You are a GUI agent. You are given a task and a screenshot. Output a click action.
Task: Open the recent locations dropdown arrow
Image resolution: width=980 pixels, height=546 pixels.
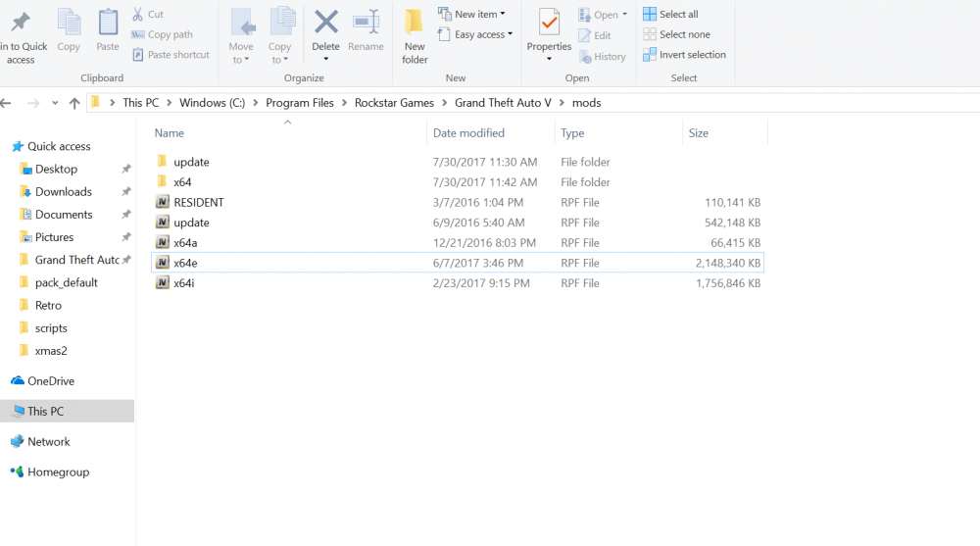[x=55, y=103]
